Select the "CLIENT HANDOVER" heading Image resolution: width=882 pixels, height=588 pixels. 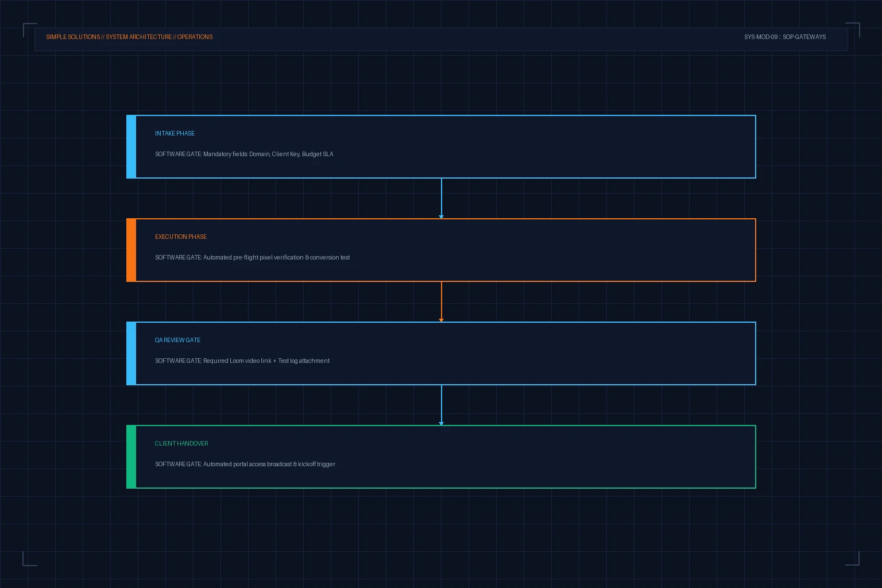pyautogui.click(x=181, y=443)
